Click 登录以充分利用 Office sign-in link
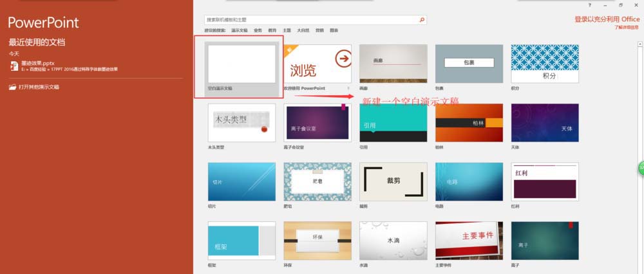 [607, 19]
